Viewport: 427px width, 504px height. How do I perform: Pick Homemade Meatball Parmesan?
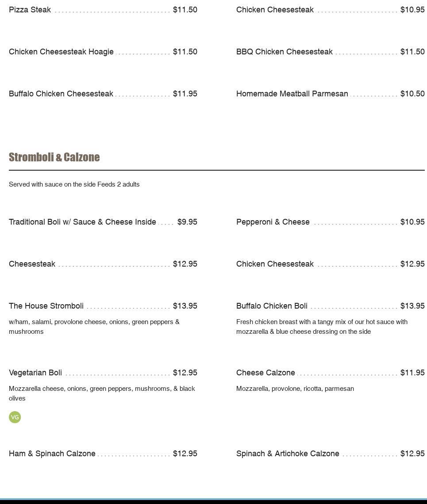click(x=292, y=94)
